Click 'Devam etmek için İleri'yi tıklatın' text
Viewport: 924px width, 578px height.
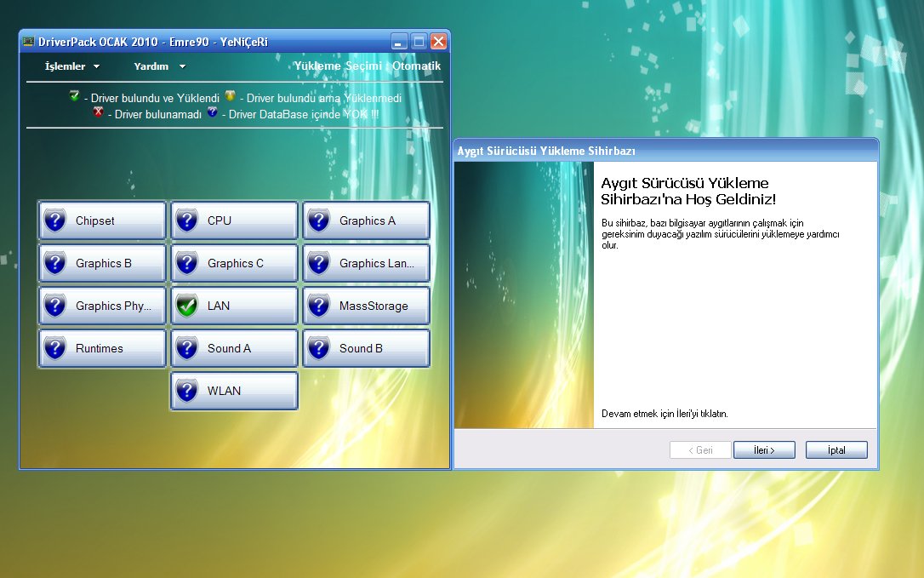pos(664,414)
